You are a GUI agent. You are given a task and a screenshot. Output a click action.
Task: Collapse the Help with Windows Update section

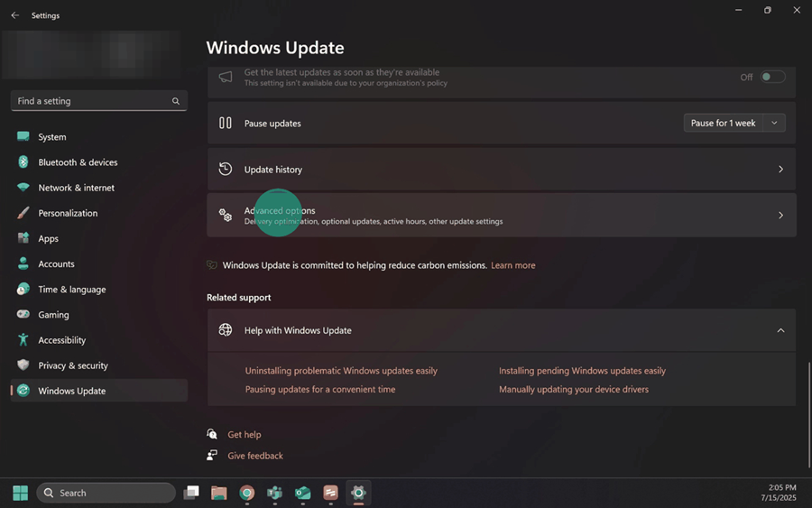tap(780, 330)
